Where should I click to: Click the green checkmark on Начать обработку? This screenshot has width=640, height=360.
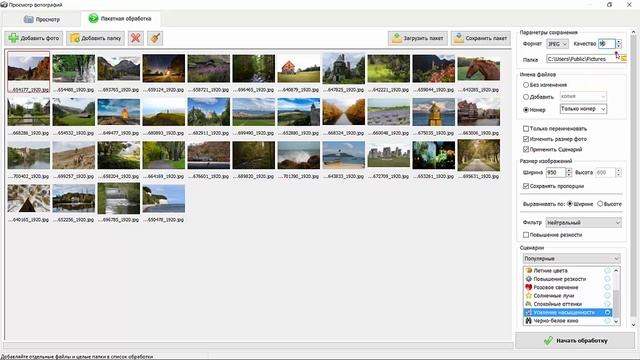click(548, 340)
